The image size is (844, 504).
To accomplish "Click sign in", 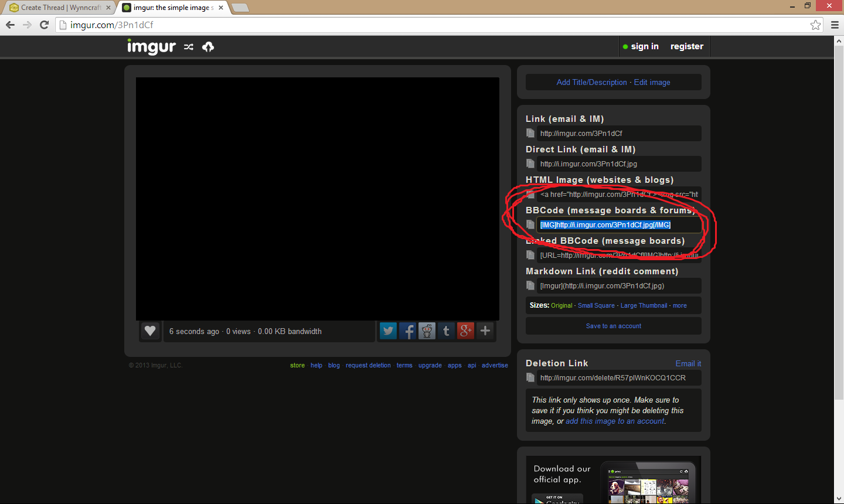I will coord(645,46).
